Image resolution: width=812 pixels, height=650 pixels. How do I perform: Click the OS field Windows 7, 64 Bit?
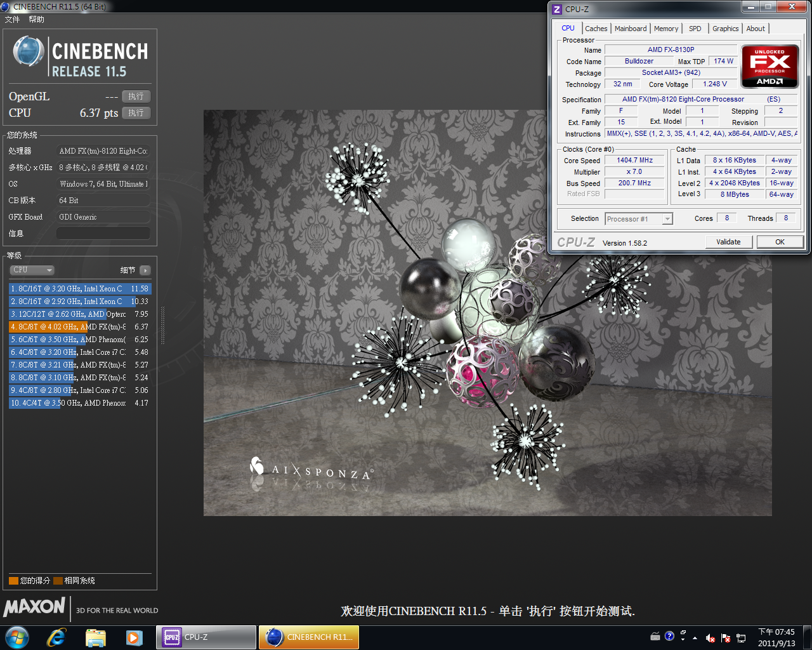103,184
